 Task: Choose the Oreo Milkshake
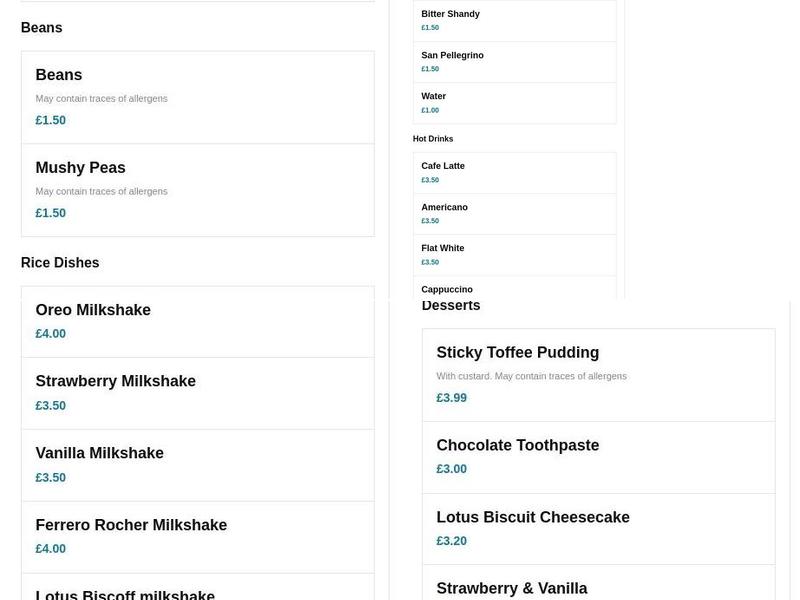point(197,321)
